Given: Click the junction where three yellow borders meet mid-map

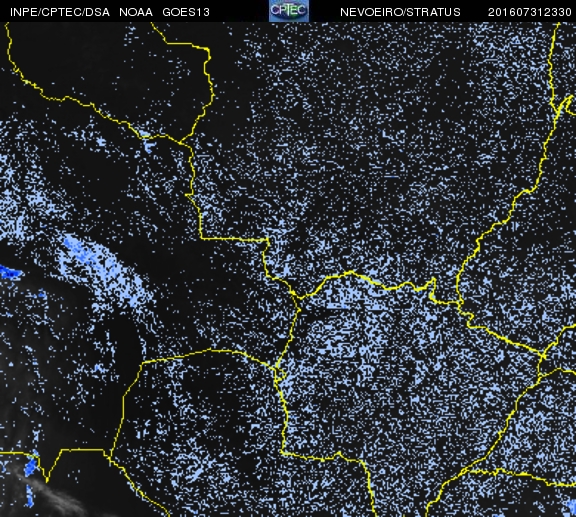Looking at the screenshot, I should [298, 296].
